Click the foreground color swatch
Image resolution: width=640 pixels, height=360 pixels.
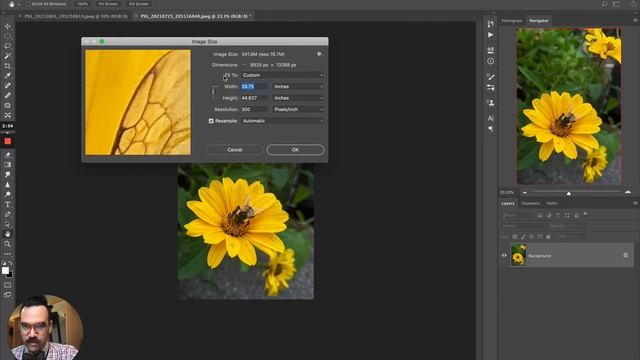point(5,270)
